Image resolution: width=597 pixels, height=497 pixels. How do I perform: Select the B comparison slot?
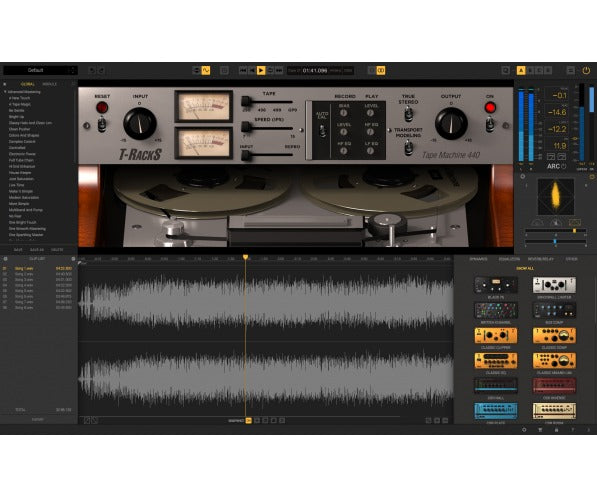point(530,70)
